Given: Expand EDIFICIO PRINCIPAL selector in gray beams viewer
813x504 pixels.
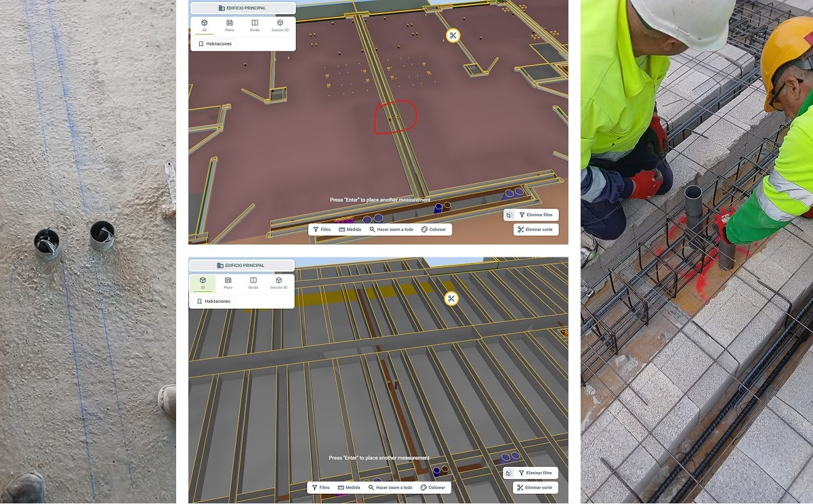Looking at the screenshot, I should click(x=241, y=266).
